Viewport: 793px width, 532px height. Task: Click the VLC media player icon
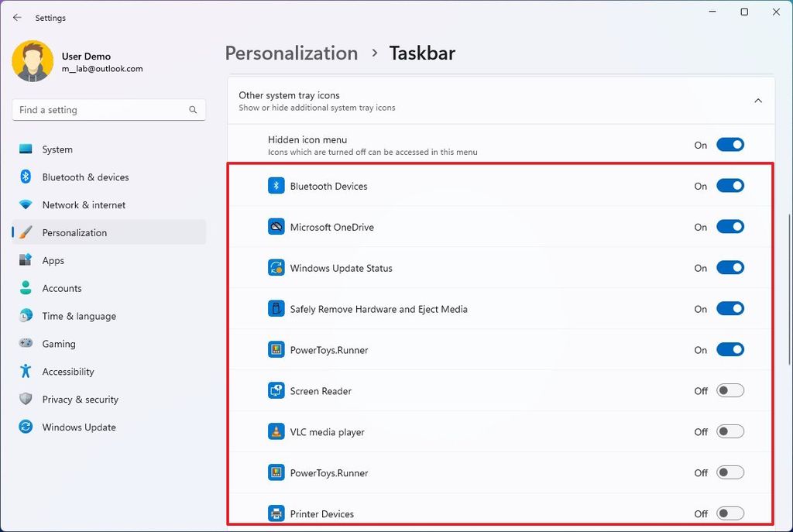click(x=276, y=431)
